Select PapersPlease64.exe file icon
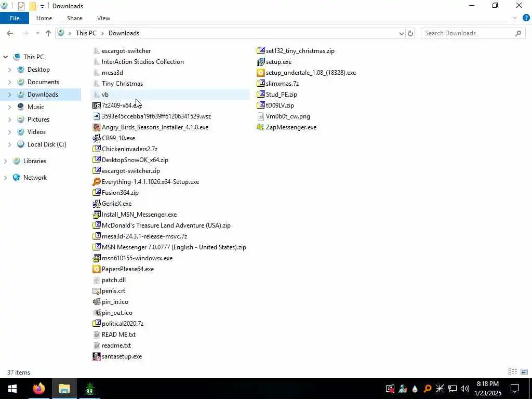The height and width of the screenshot is (399, 532). coord(96,269)
